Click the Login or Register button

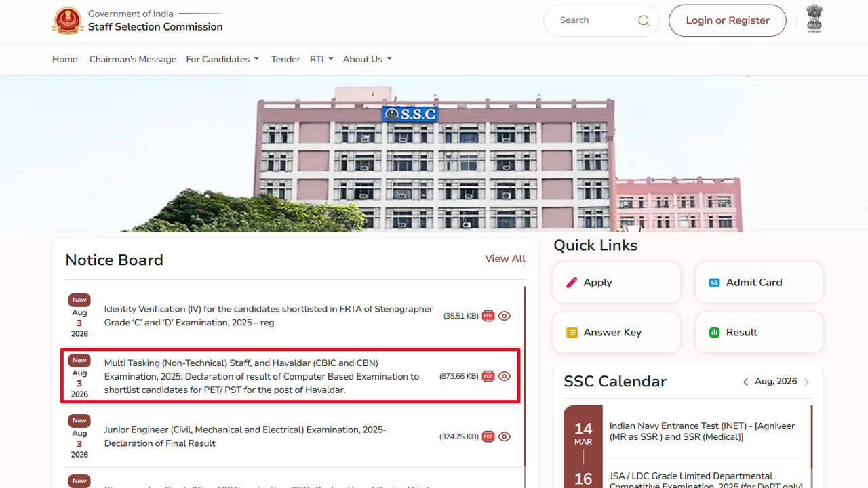728,20
